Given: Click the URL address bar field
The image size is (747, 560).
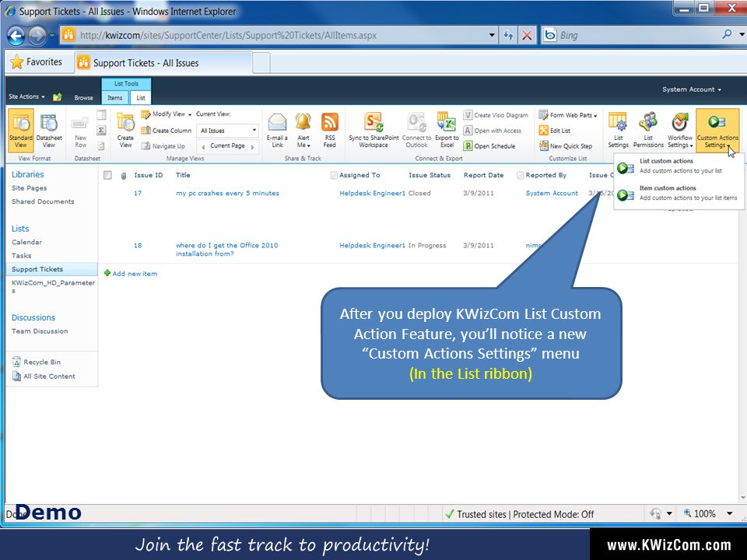Looking at the screenshot, I should (281, 35).
